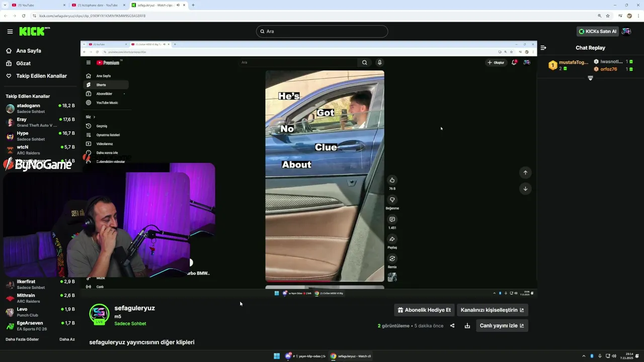Click the Ara search field
644x362 pixels.
322,31
